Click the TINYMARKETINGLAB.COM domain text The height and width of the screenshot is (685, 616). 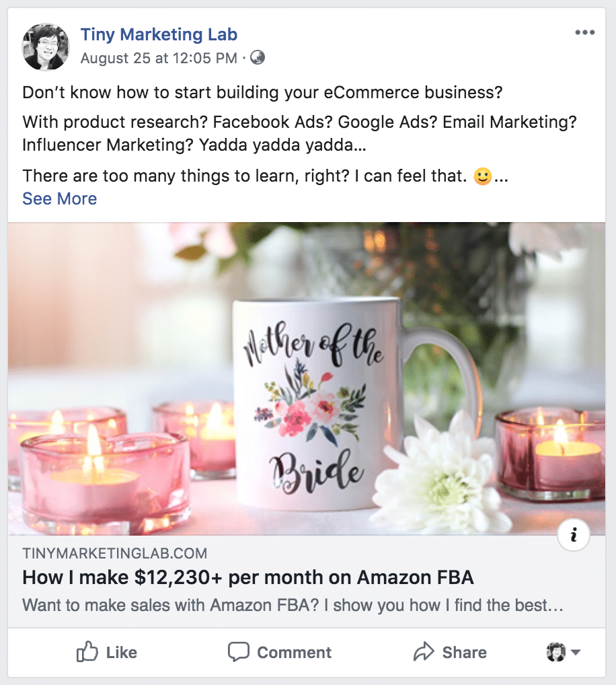[x=115, y=554]
